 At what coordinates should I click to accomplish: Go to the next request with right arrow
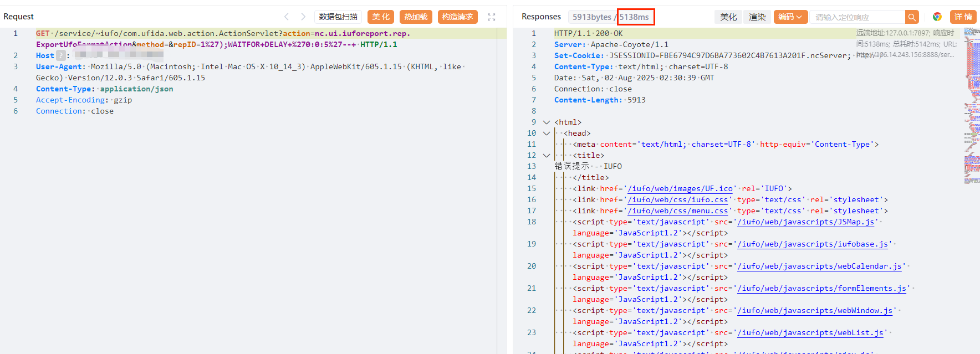pos(303,17)
